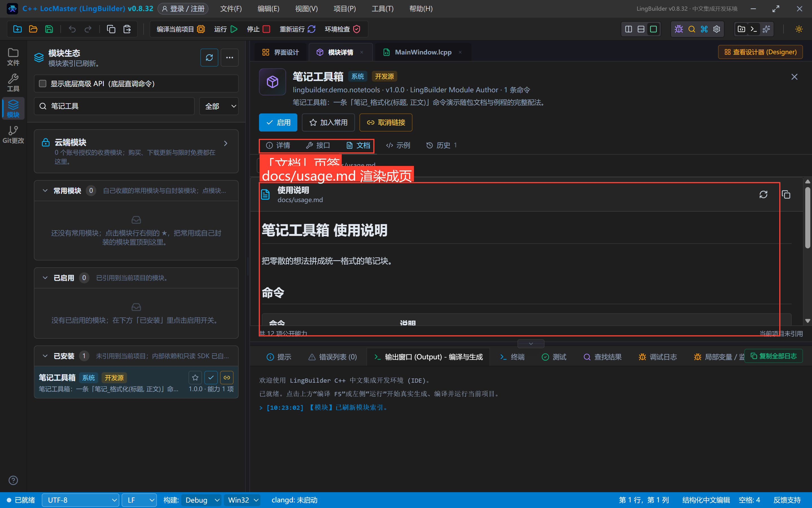Open the purple debug bug icon
812x508 pixels.
(679, 29)
